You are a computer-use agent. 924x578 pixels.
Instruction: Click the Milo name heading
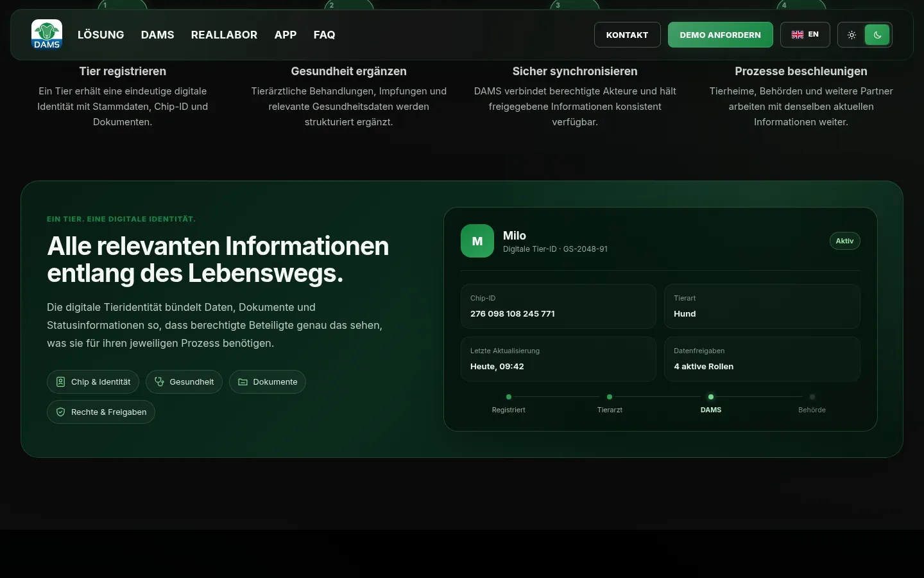(x=515, y=236)
